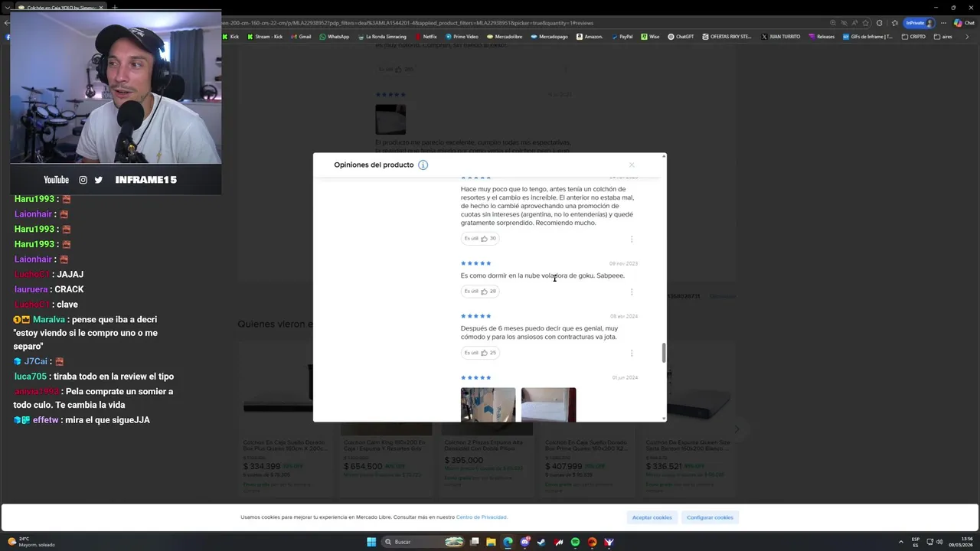Click info icon beside Opiniones del producto
Image resolution: width=980 pixels, height=551 pixels.
[423, 165]
